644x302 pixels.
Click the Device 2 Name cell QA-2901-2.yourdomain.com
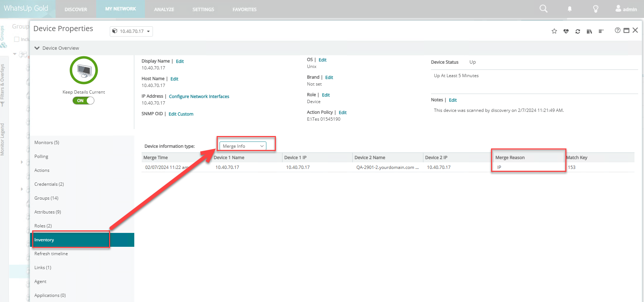387,167
